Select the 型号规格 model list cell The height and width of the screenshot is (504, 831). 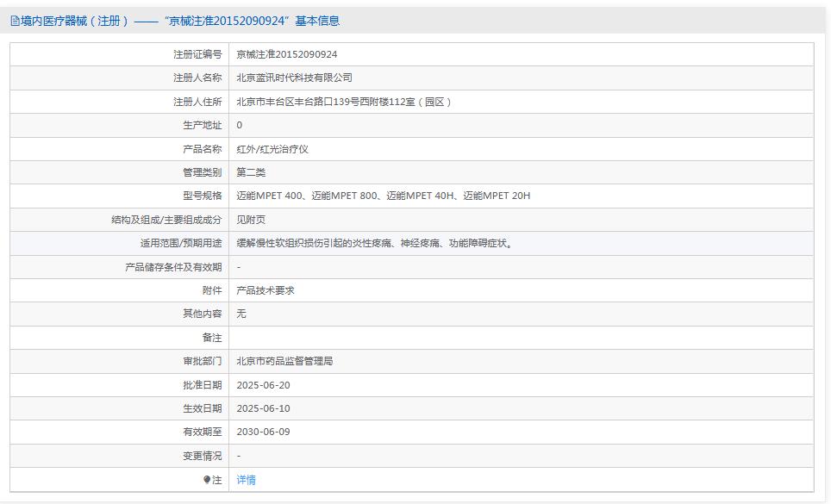point(384,196)
